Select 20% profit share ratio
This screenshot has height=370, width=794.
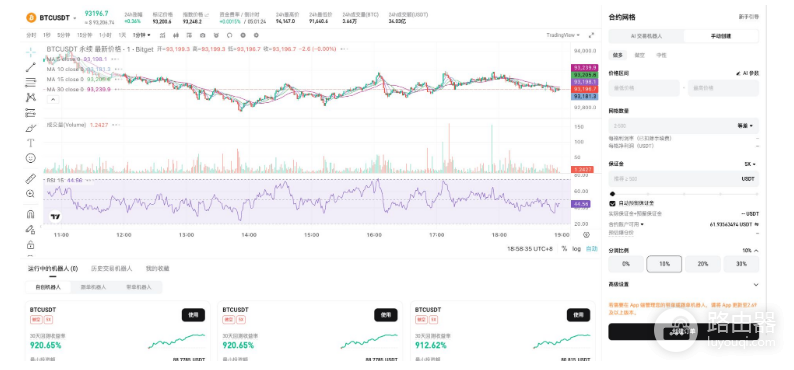tap(703, 264)
